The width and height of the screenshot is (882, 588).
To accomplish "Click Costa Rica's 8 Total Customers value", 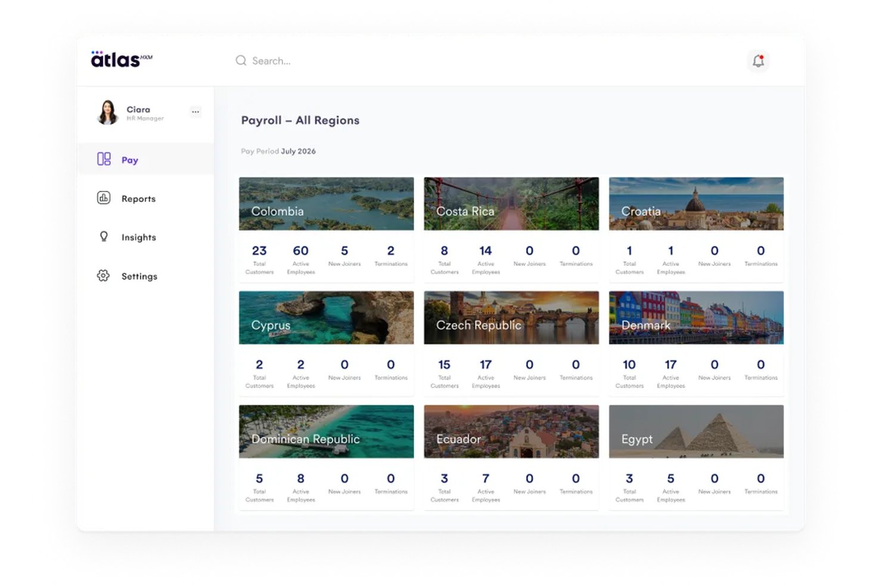I will [x=445, y=251].
